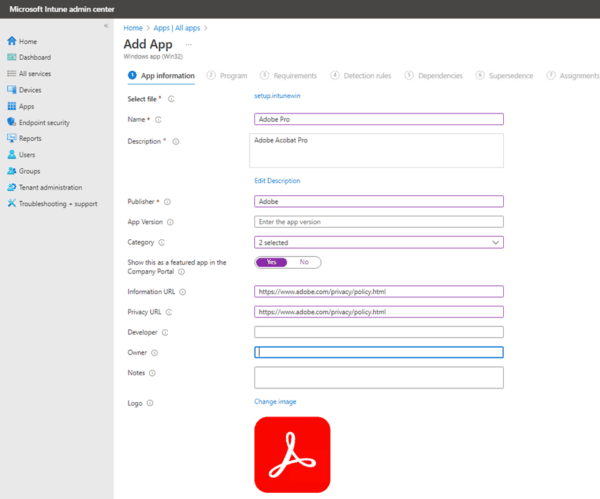Click Microsoft Intune admin center title

(x=62, y=9)
